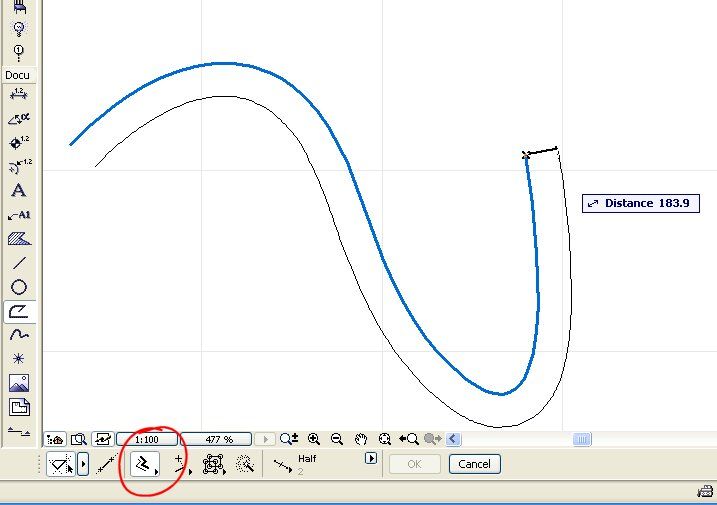Image resolution: width=717 pixels, height=505 pixels.
Task: Open the navigator pop-up beside the scale
Action: point(56,440)
